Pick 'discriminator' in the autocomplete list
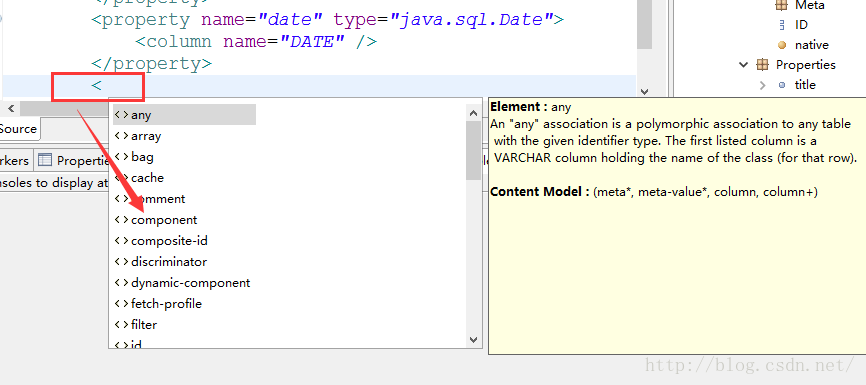This screenshot has height=385, width=866. [x=169, y=262]
